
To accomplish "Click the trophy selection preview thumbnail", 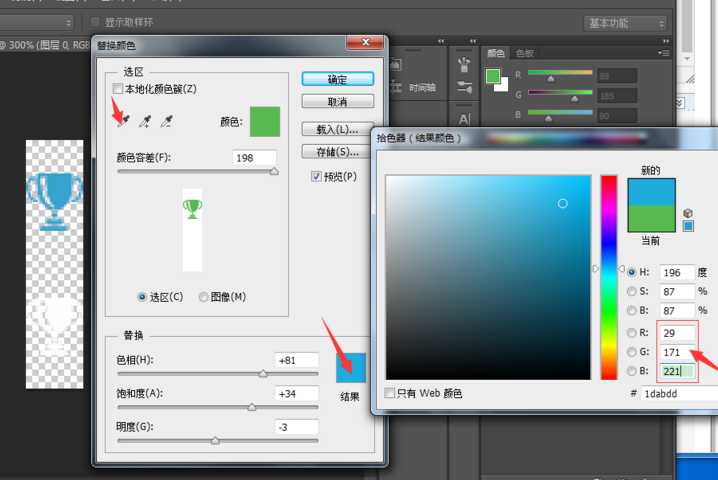I will tap(192, 230).
